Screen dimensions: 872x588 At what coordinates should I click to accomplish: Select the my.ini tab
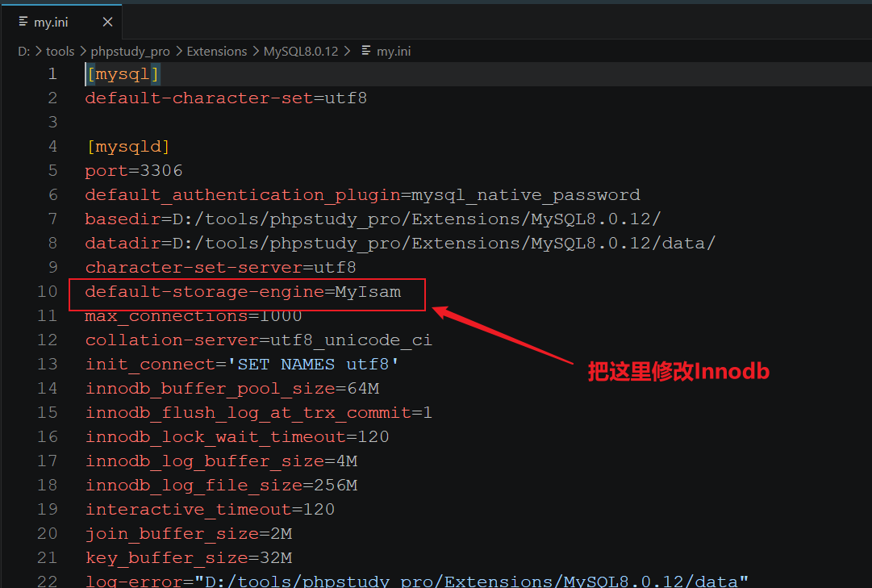pyautogui.click(x=61, y=22)
